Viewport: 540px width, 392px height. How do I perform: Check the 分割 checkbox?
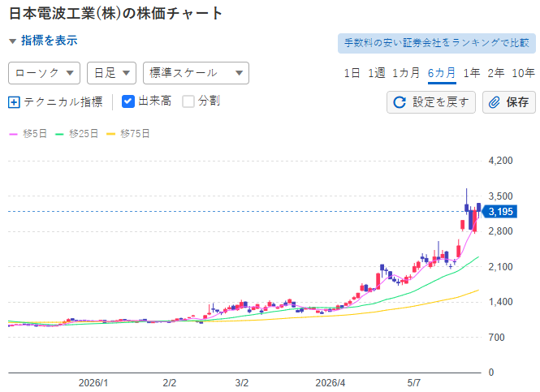(188, 101)
